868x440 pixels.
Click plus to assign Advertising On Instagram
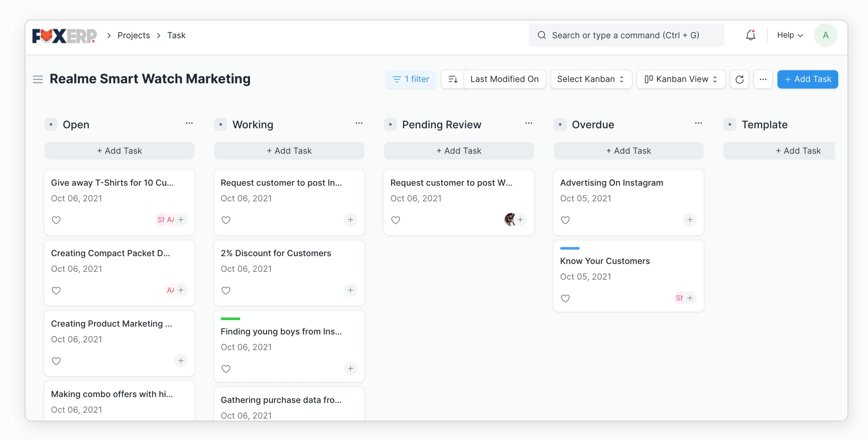click(690, 220)
